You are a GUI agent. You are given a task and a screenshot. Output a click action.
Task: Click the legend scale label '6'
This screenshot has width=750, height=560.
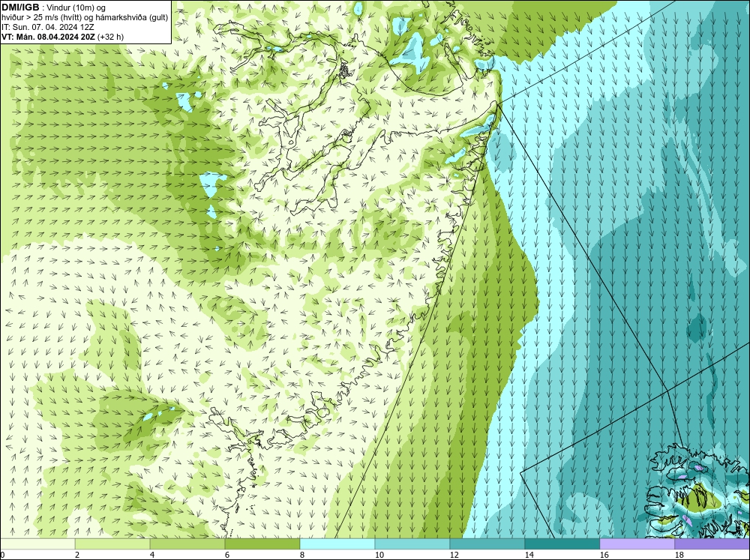click(228, 555)
